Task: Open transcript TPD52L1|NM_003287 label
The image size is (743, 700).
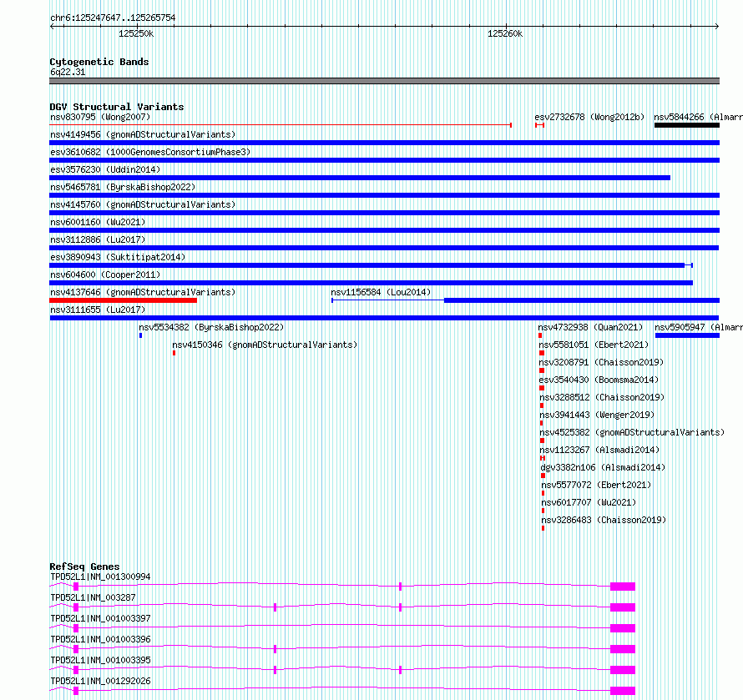Action: [x=93, y=597]
